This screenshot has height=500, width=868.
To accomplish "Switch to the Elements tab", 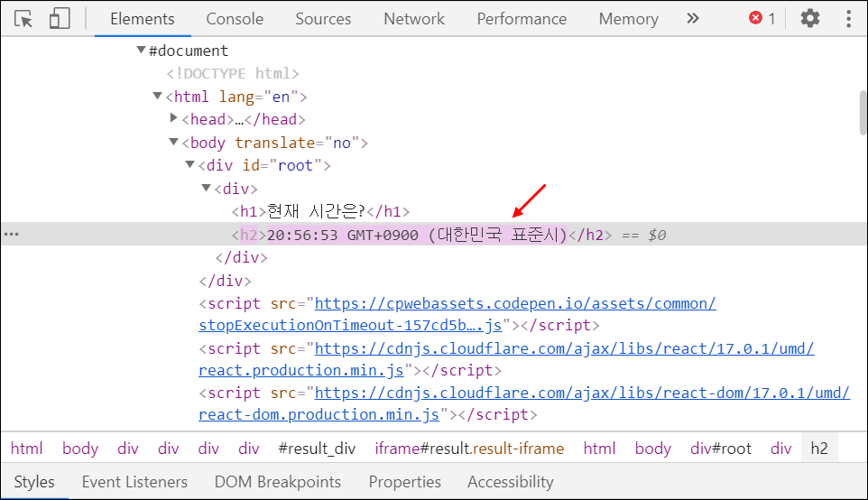I will coord(143,19).
